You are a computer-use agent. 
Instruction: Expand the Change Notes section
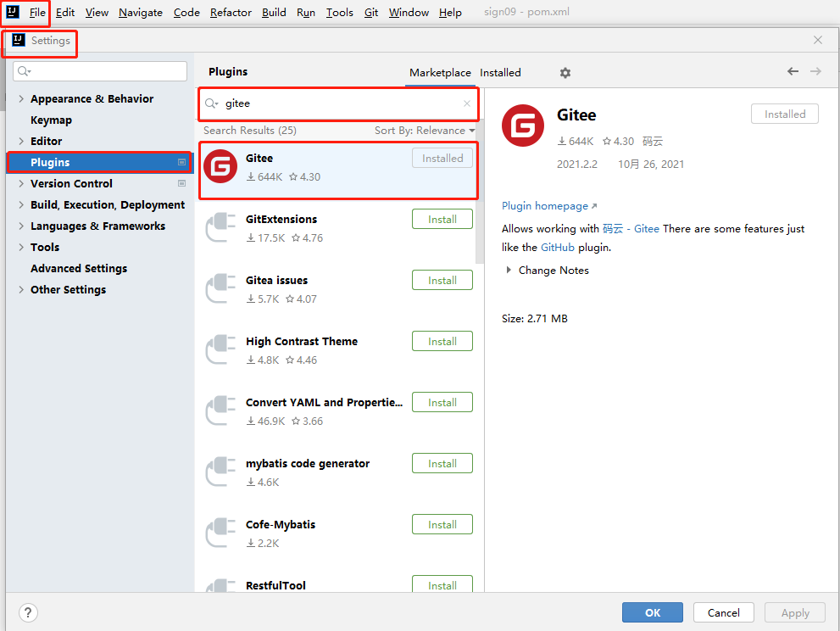tap(509, 271)
